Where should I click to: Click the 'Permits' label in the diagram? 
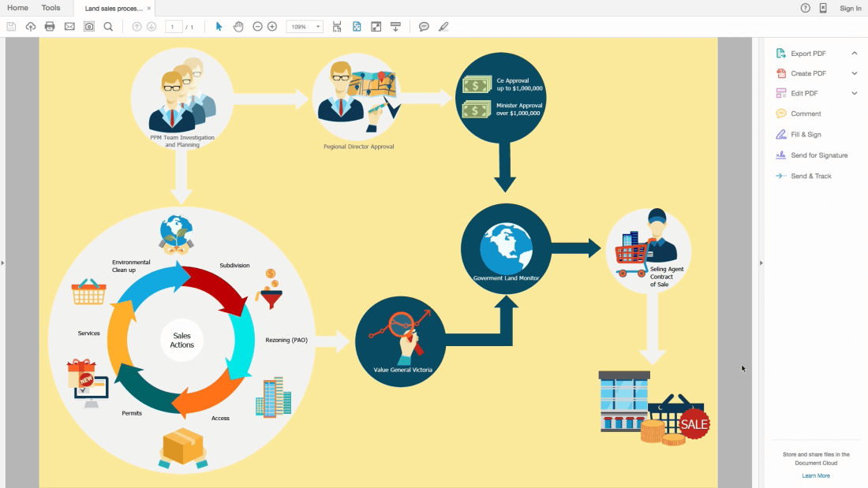point(132,413)
